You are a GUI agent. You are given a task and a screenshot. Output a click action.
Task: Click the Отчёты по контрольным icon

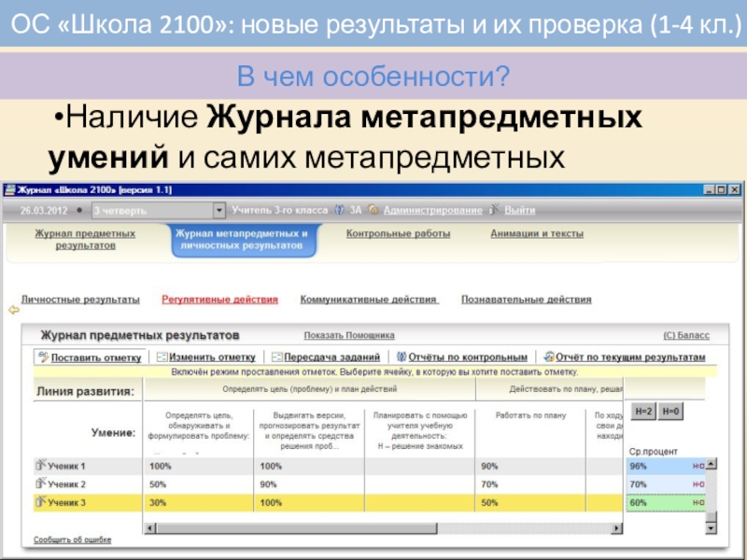pyautogui.click(x=402, y=357)
